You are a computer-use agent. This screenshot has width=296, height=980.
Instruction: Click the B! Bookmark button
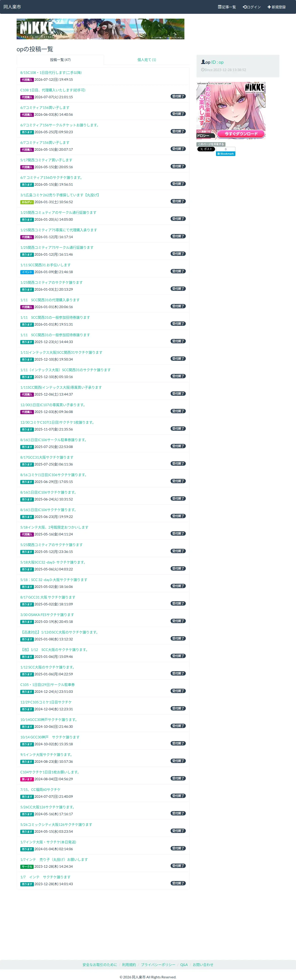[225, 154]
